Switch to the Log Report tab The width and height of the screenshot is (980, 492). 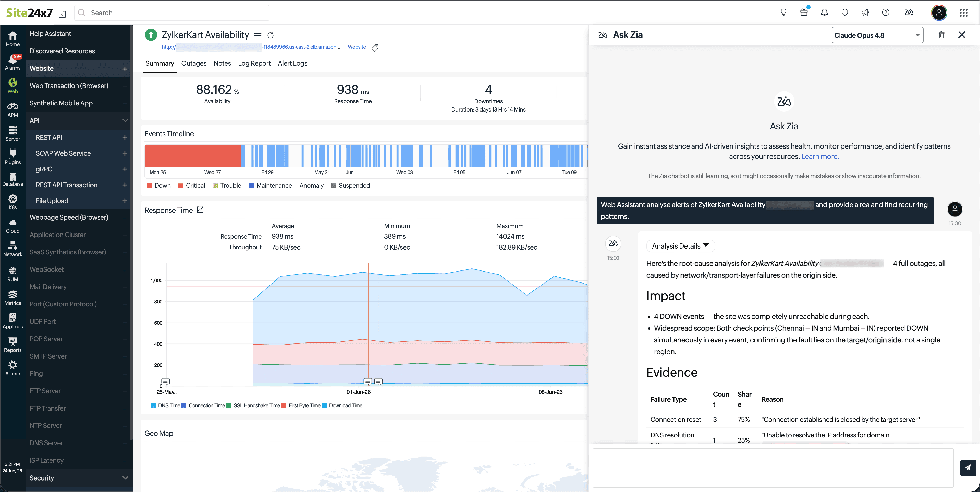[x=254, y=63]
